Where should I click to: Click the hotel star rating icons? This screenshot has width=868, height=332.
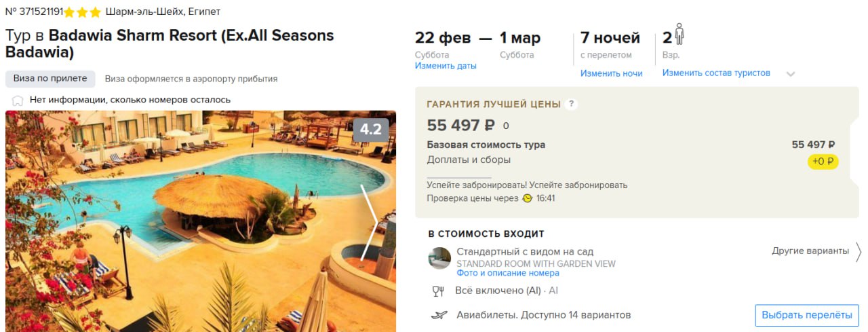83,12
